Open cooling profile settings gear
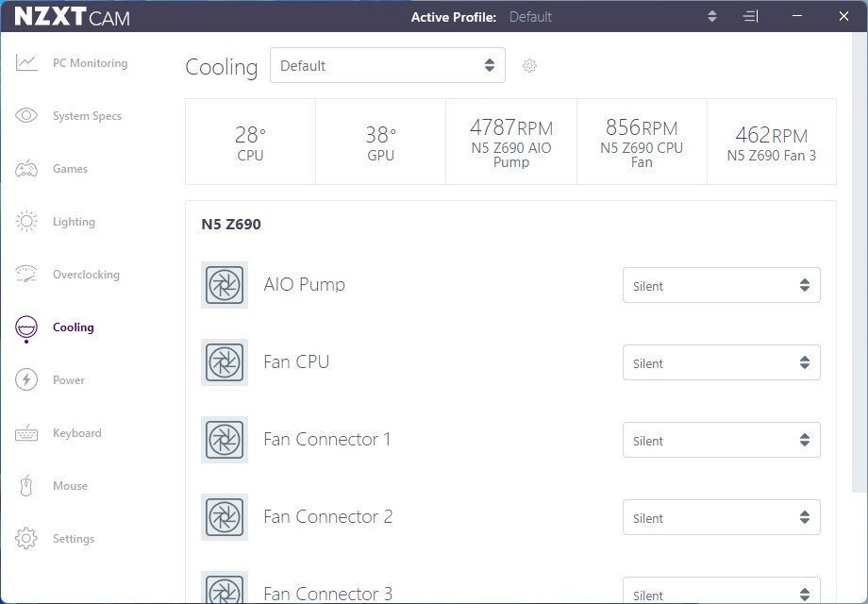 click(529, 66)
